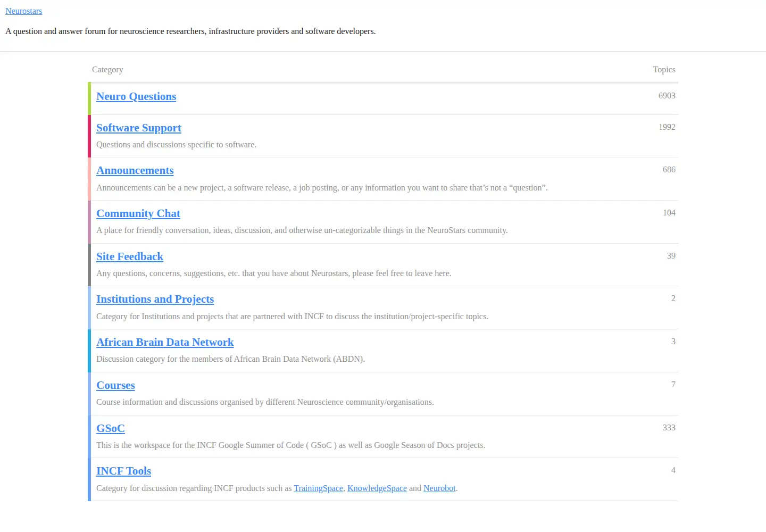Click the Software Support description text
The image size is (766, 532).
click(176, 145)
